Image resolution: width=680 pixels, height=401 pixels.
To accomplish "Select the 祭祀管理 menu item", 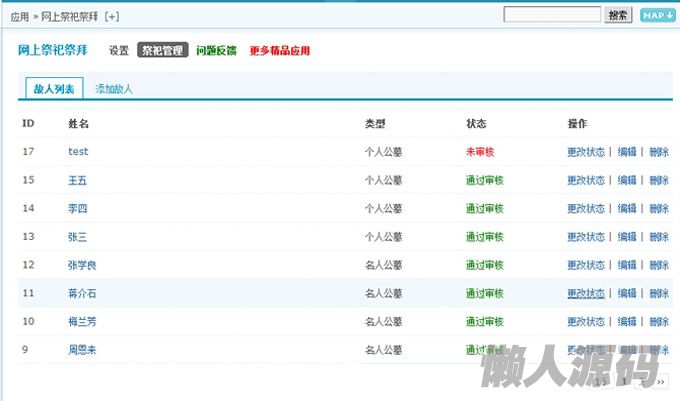I will pyautogui.click(x=163, y=50).
